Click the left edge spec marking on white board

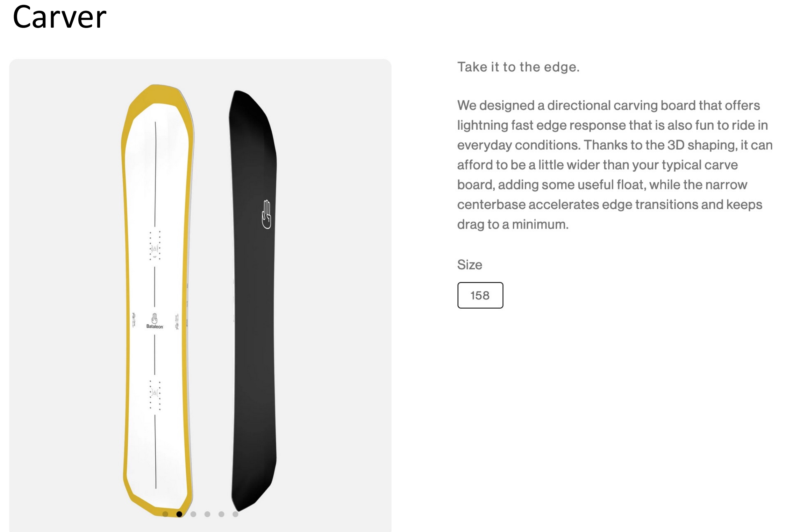[133, 320]
